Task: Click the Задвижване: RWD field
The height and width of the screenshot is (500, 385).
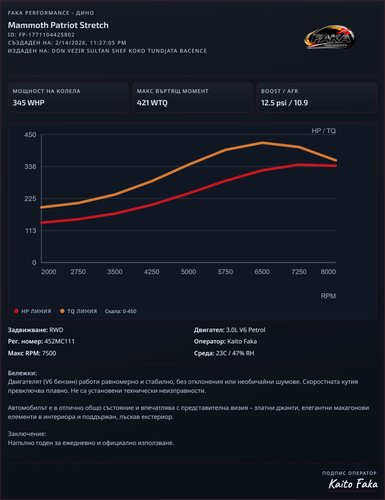Action: point(36,330)
